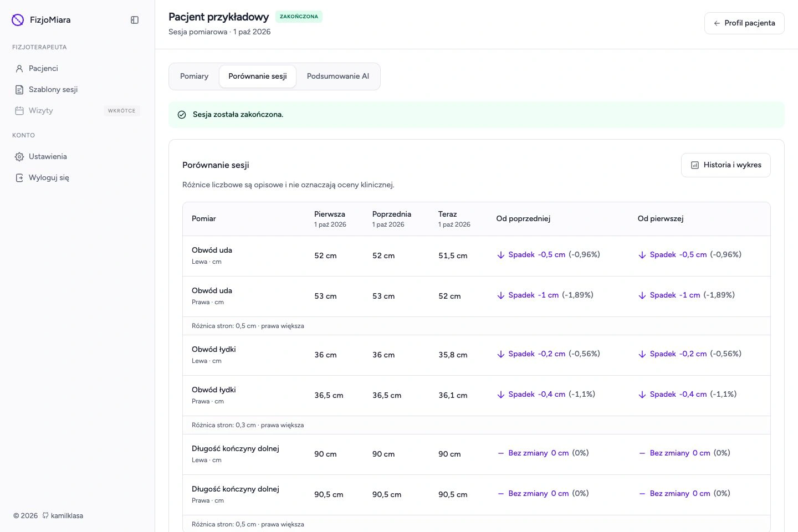Viewport: 798px width, 532px height.
Task: Select Wyloguj się to log out
Action: coord(77,178)
